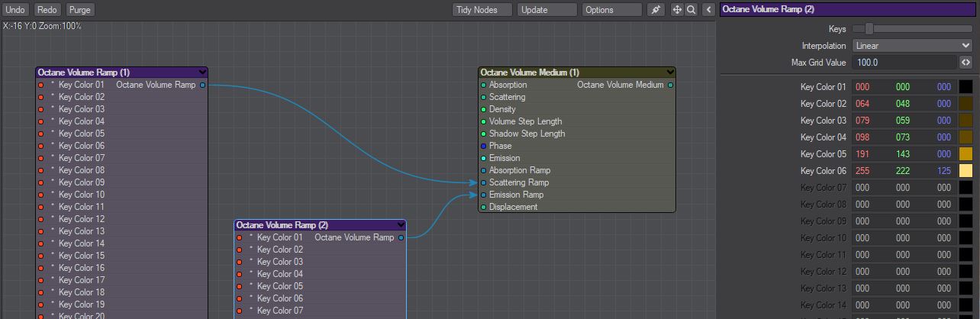Viewport: 980px width, 319px height.
Task: Click the Octane Volume Ramp output dot of Ramp (2)
Action: click(x=401, y=237)
